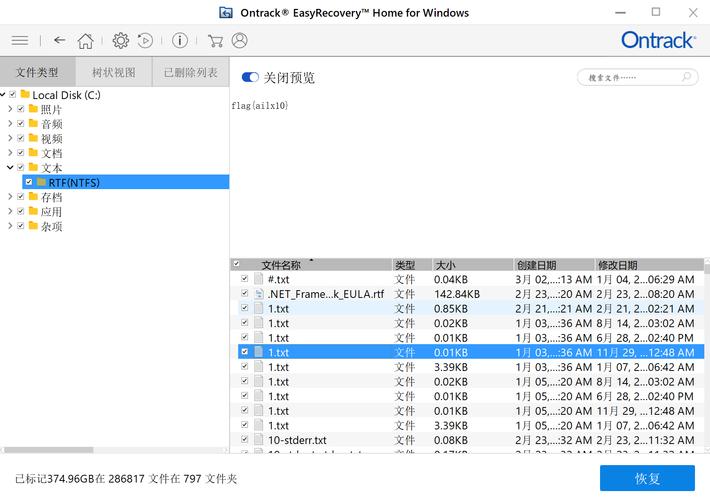Return to the Home screen icon
Image resolution: width=710 pixels, height=500 pixels.
86,41
